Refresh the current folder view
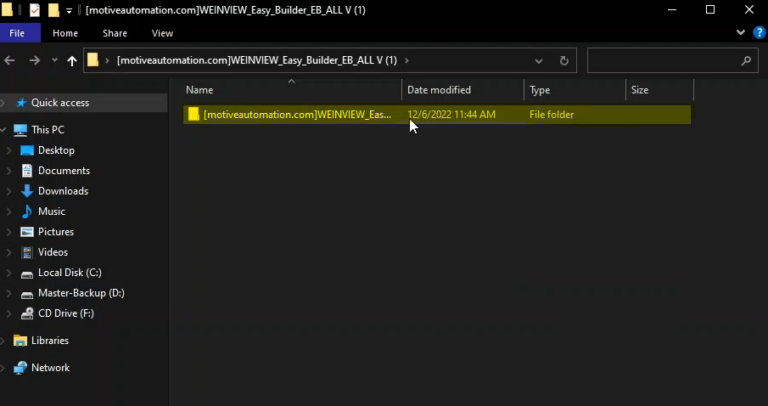The image size is (768, 406). coord(564,61)
